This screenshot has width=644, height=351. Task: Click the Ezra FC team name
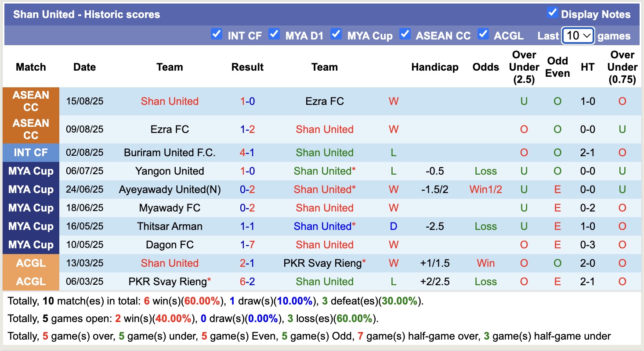[x=324, y=101]
